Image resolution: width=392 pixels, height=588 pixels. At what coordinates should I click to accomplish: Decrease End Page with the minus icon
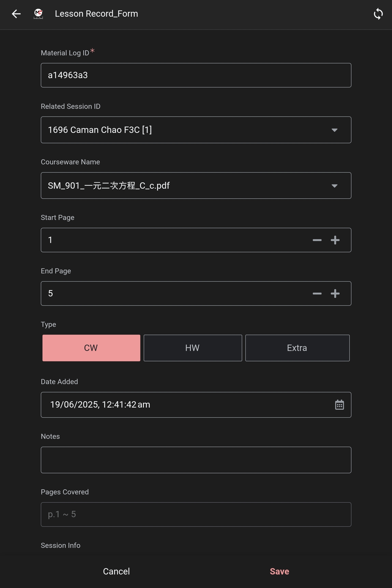pos(317,293)
